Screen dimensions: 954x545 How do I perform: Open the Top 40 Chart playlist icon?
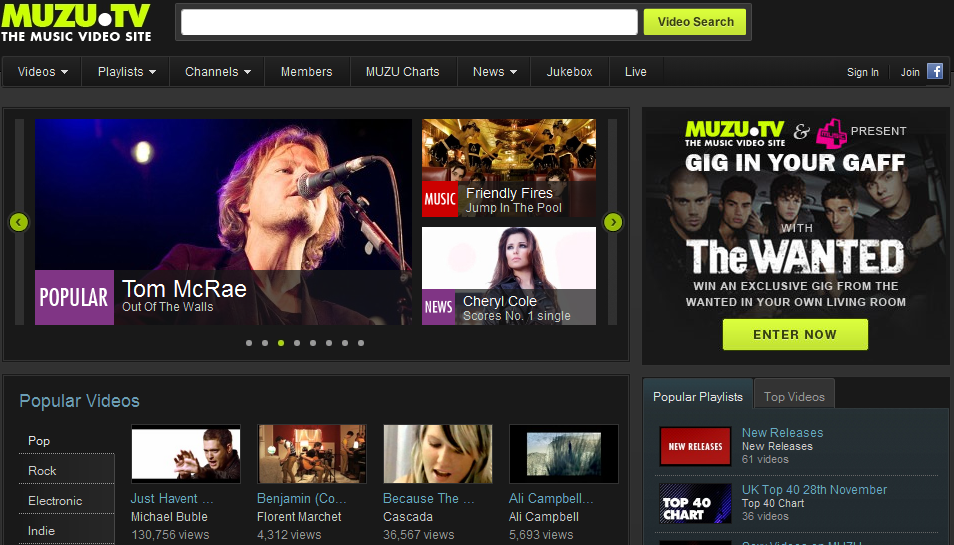point(695,503)
